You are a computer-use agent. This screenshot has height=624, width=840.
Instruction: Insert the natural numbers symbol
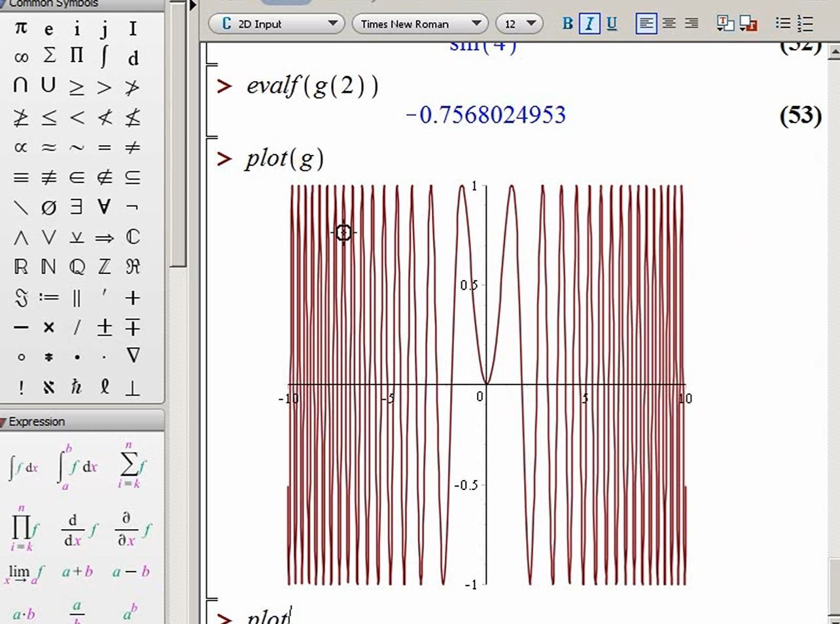pos(48,267)
